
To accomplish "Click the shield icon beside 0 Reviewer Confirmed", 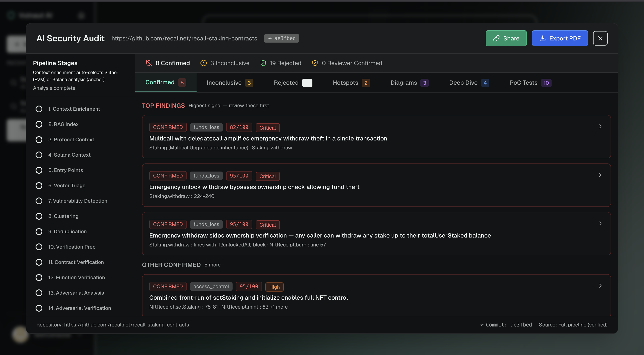I will 315,63.
